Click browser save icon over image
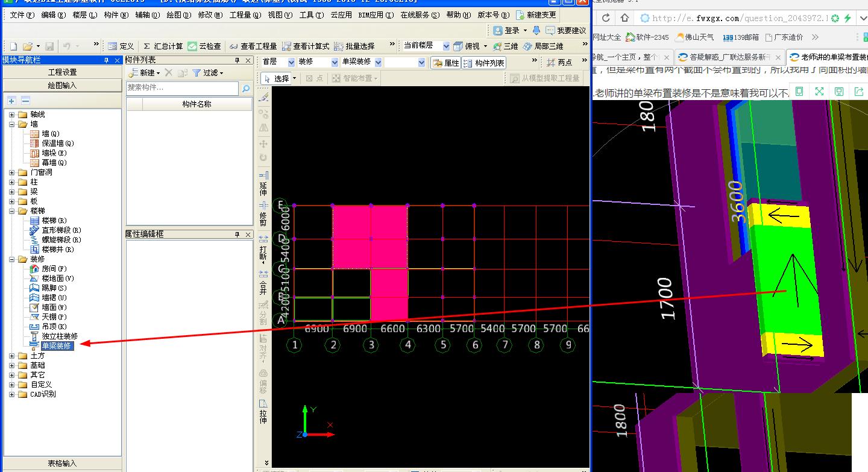The width and height of the screenshot is (868, 472). 839,92
